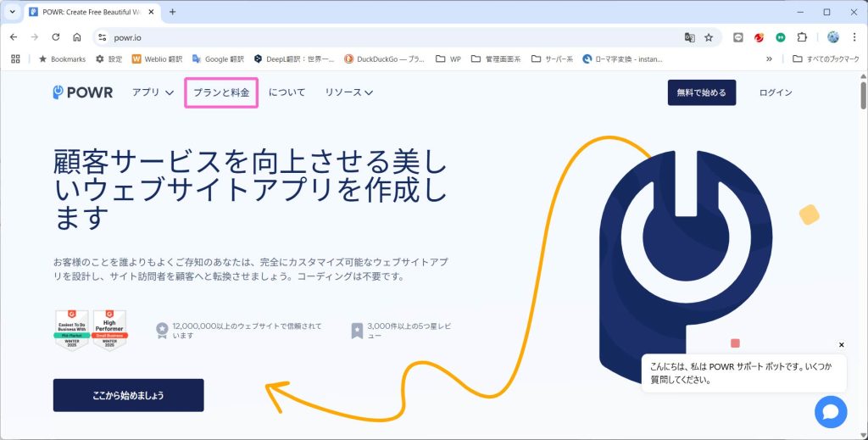The width and height of the screenshot is (868, 440).
Task: Open the サーバー系 bookmark folder
Action: (x=552, y=58)
